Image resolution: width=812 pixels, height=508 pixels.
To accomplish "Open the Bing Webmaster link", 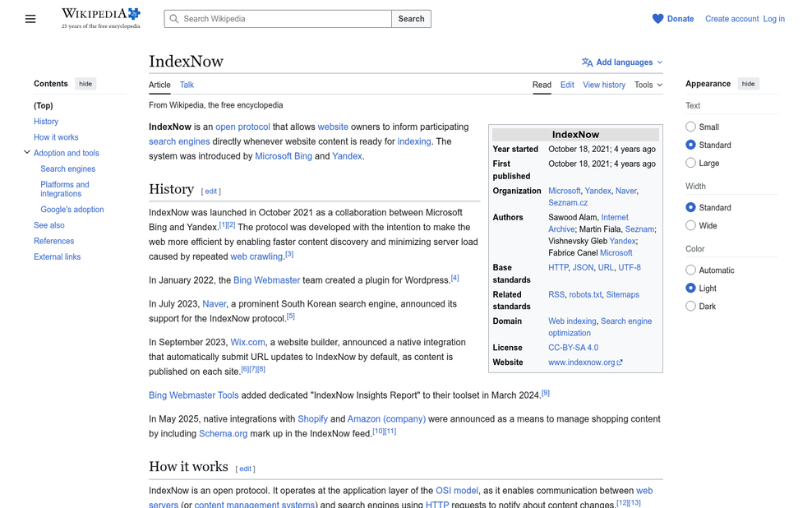I will tap(267, 280).
